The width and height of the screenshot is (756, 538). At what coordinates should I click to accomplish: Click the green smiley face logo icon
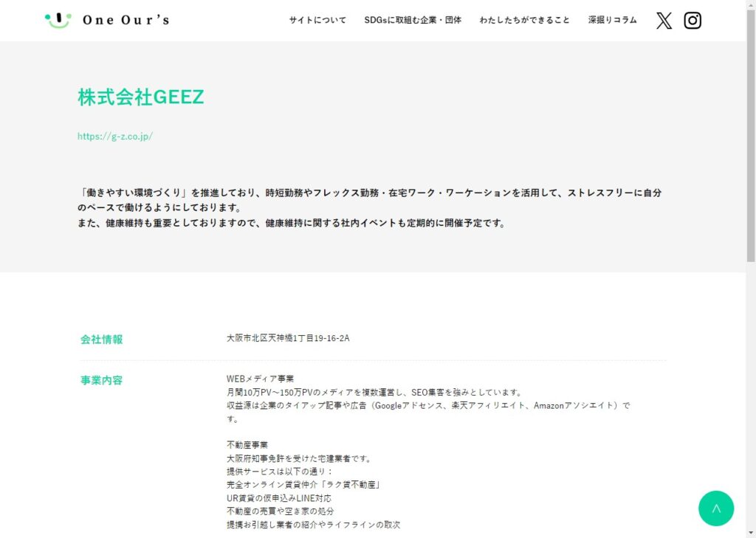58,20
